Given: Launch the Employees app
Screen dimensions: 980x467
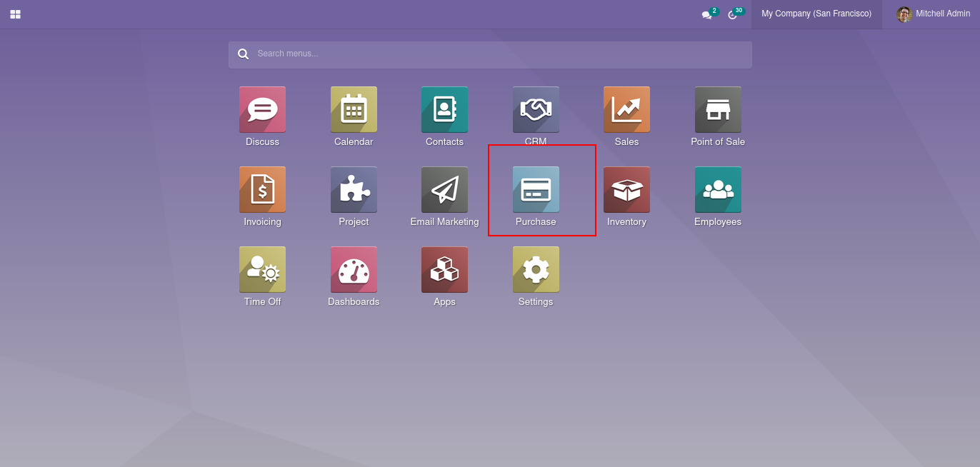Looking at the screenshot, I should [x=718, y=190].
